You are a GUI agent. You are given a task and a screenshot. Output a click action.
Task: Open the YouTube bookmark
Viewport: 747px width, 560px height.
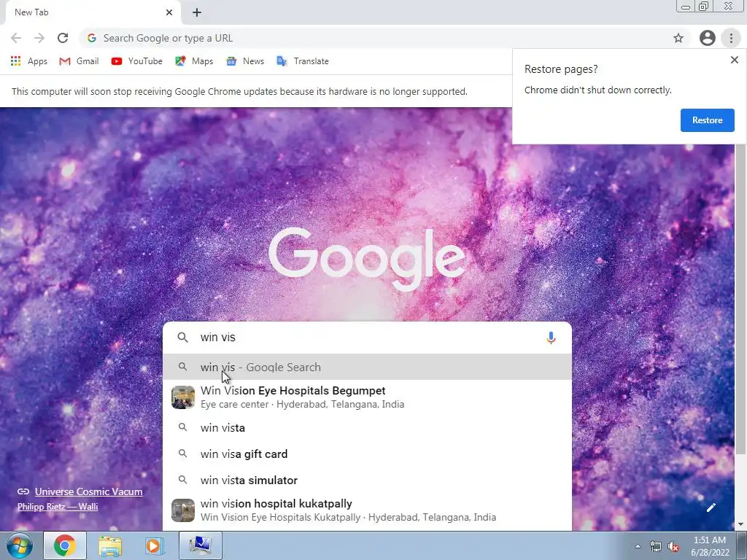click(136, 61)
